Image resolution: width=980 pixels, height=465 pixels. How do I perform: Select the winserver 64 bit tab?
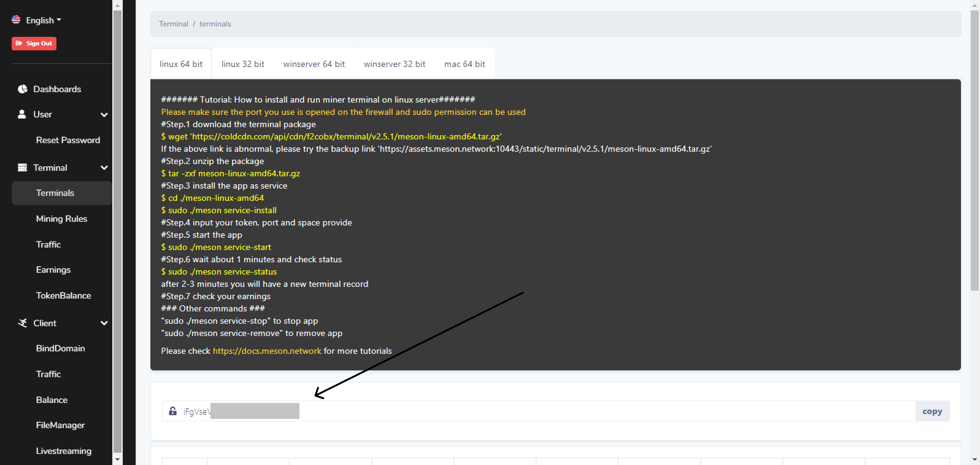click(314, 64)
